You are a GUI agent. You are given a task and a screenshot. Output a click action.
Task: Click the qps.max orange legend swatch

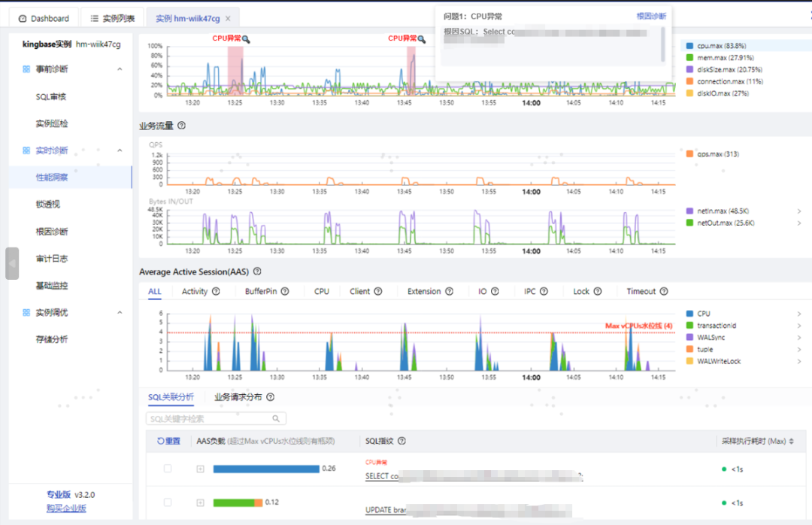(689, 154)
